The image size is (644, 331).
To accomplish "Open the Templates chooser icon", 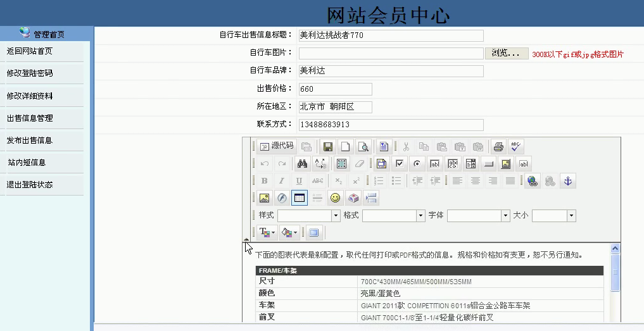I will coord(384,147).
